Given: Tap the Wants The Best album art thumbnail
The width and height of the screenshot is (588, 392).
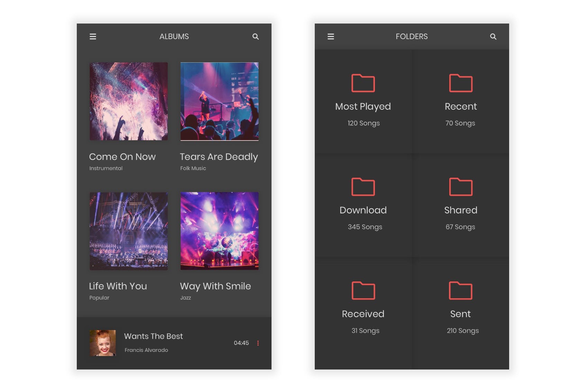Looking at the screenshot, I should [x=103, y=343].
